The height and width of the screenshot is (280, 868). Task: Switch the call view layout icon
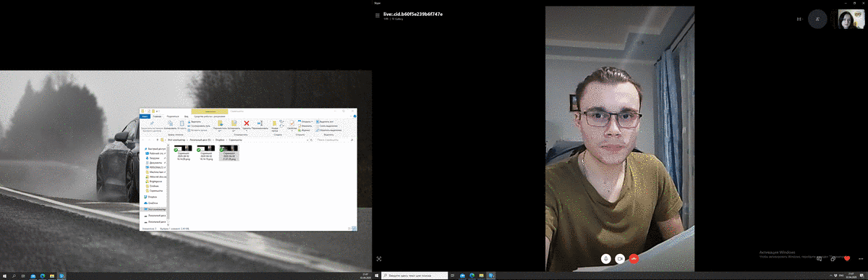[x=799, y=19]
